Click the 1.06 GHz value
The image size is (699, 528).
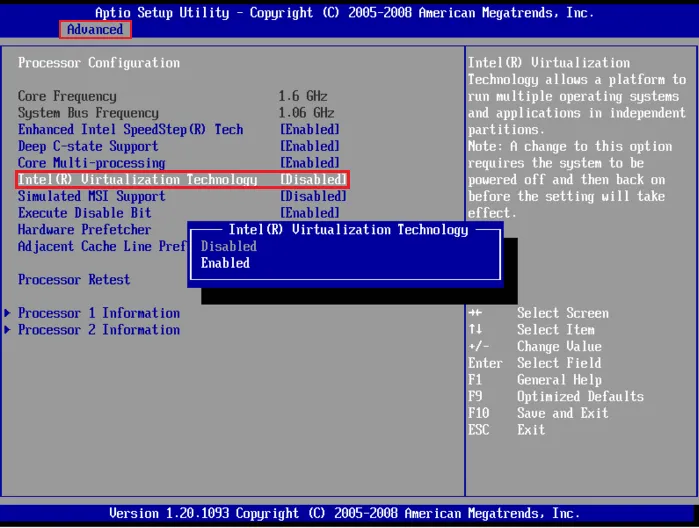pos(307,113)
